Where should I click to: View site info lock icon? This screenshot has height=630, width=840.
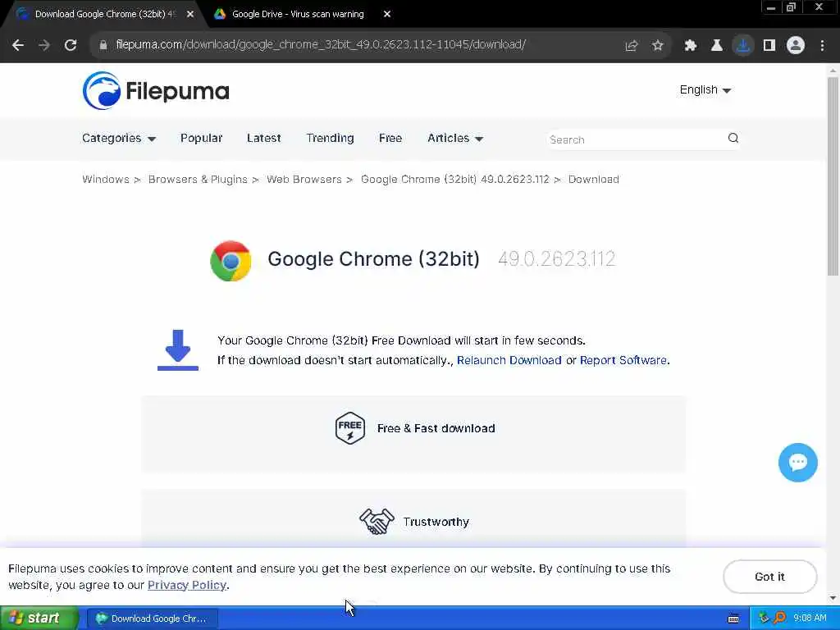tap(103, 46)
